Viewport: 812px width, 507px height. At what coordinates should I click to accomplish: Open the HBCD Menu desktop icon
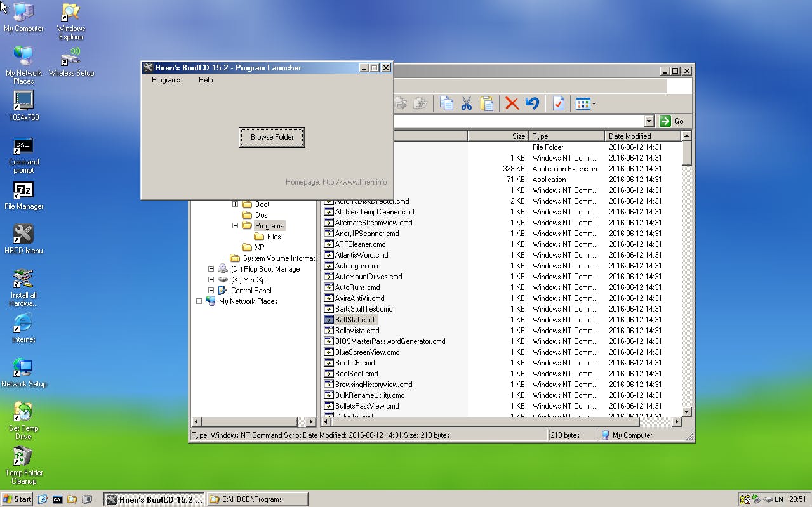click(x=23, y=238)
